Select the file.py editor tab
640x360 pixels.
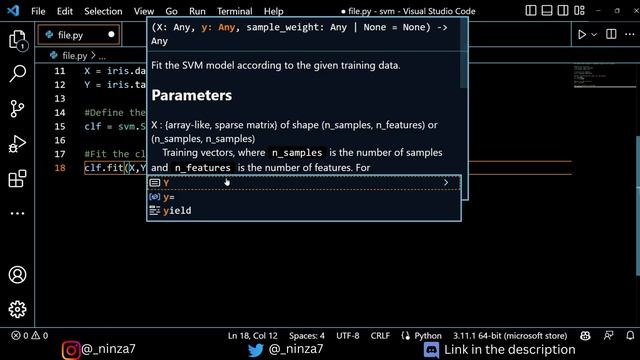coord(79,35)
